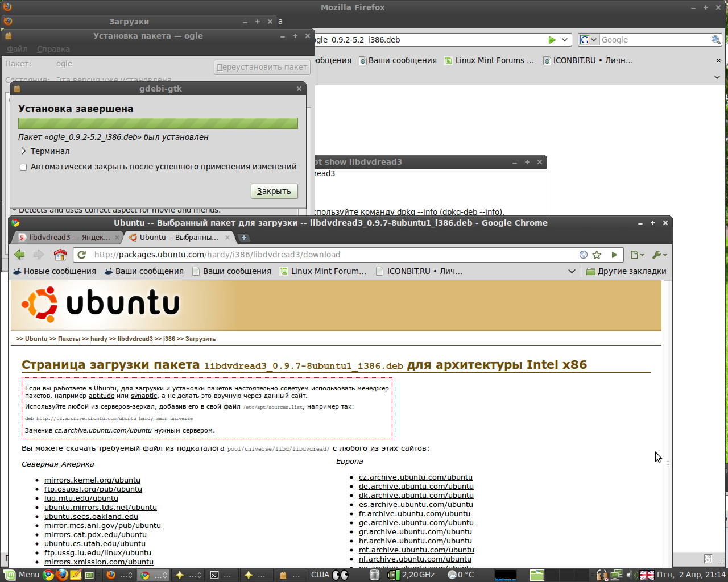Close the Ubuntu download tab in Chrome
728x582 pixels.
point(227,238)
